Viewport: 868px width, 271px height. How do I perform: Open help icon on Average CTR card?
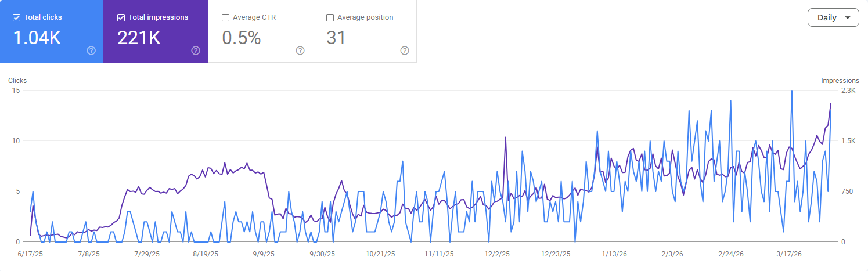[x=300, y=50]
